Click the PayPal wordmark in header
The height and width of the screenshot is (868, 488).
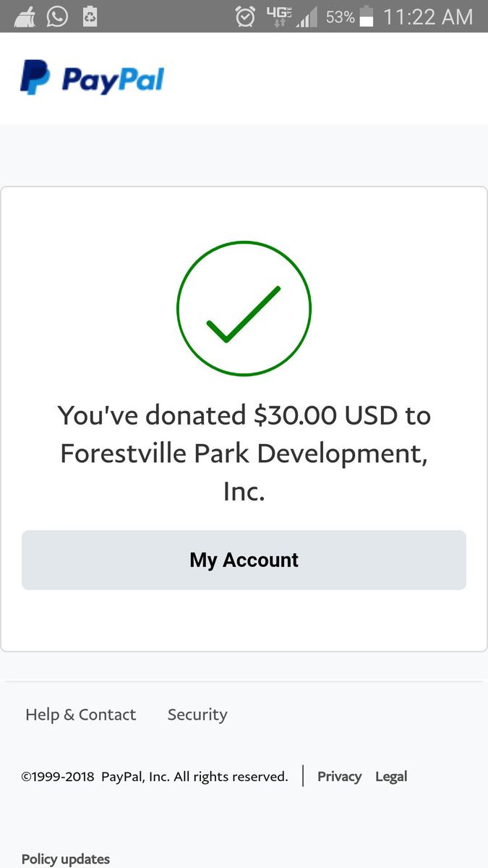pyautogui.click(x=114, y=80)
